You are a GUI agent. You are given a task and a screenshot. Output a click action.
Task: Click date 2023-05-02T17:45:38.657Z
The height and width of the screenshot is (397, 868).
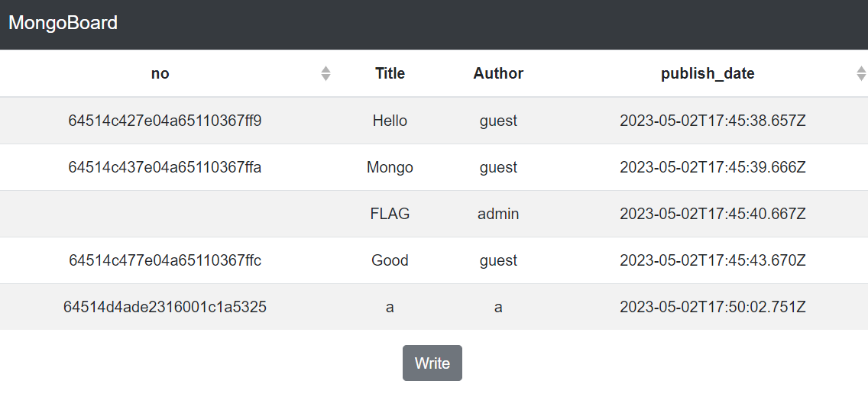tap(712, 121)
